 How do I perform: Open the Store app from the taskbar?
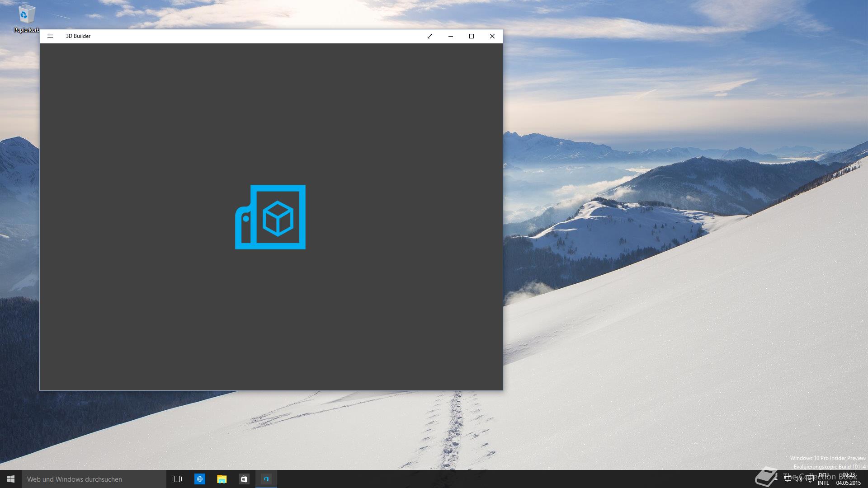click(244, 479)
